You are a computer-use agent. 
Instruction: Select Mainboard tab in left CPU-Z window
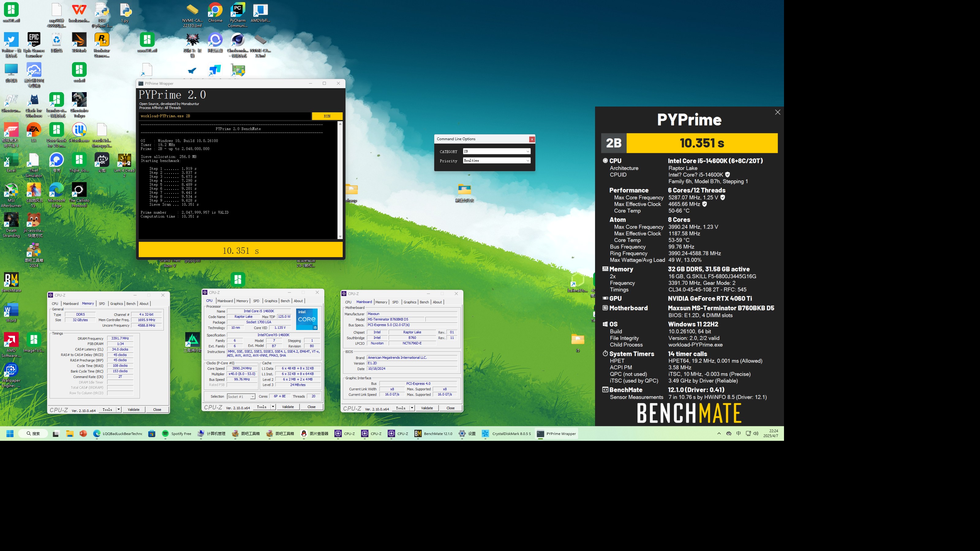[71, 303]
